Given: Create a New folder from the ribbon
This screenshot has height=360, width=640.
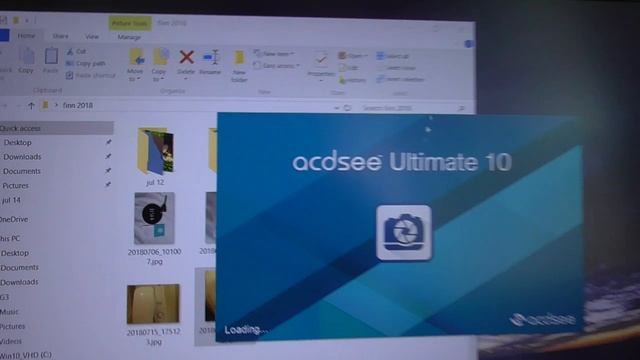Looking at the screenshot, I should click(239, 66).
